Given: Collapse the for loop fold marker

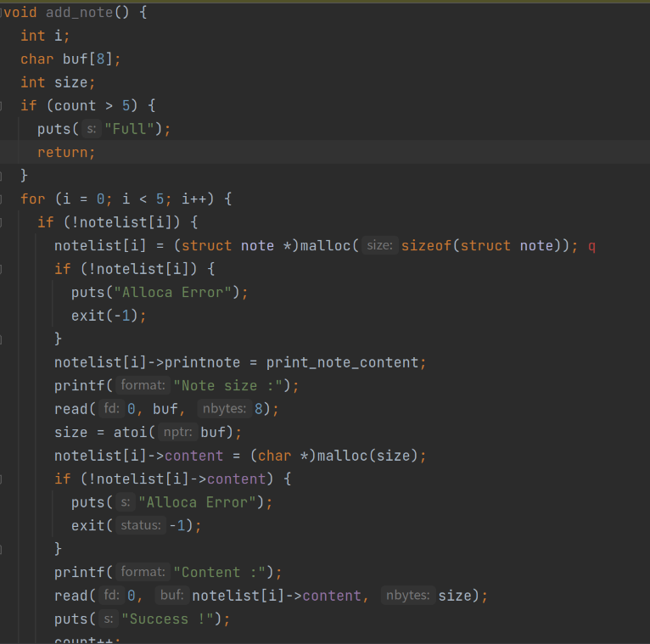Looking at the screenshot, I should (3, 199).
